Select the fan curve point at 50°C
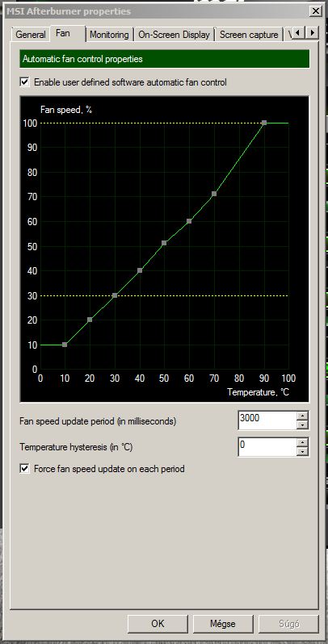Viewport: 328px width, 644px height. coord(164,243)
